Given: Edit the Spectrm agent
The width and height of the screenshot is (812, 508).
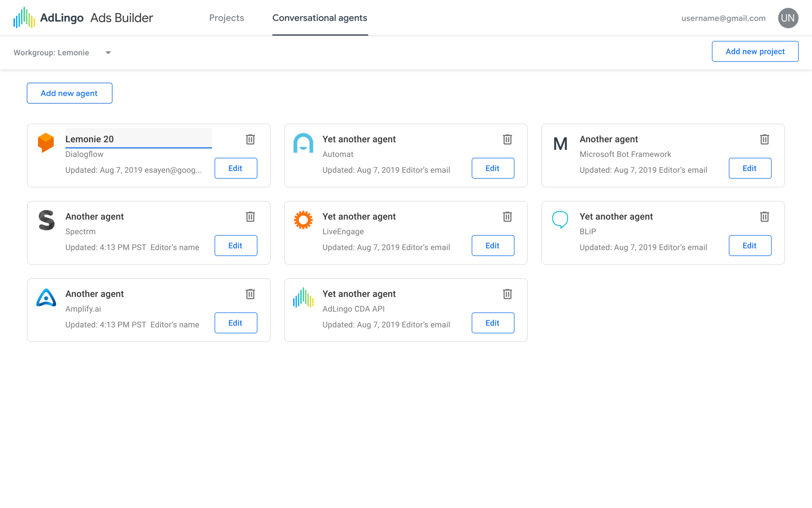Looking at the screenshot, I should tap(236, 246).
